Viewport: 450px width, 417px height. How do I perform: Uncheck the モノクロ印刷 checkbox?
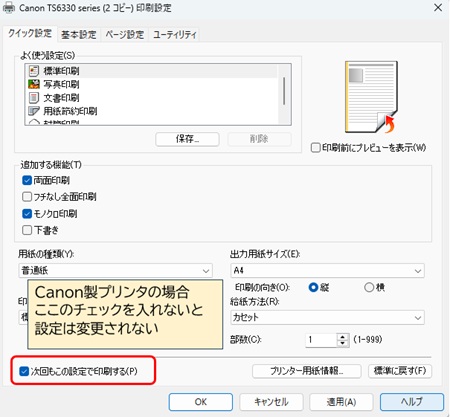(27, 213)
